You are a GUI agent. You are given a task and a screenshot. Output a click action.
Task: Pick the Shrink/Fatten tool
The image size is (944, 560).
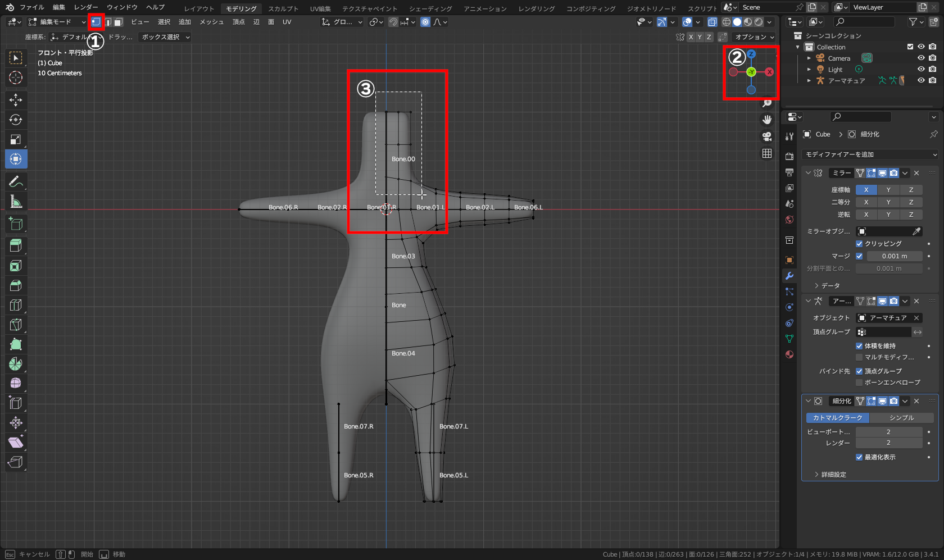[16, 423]
